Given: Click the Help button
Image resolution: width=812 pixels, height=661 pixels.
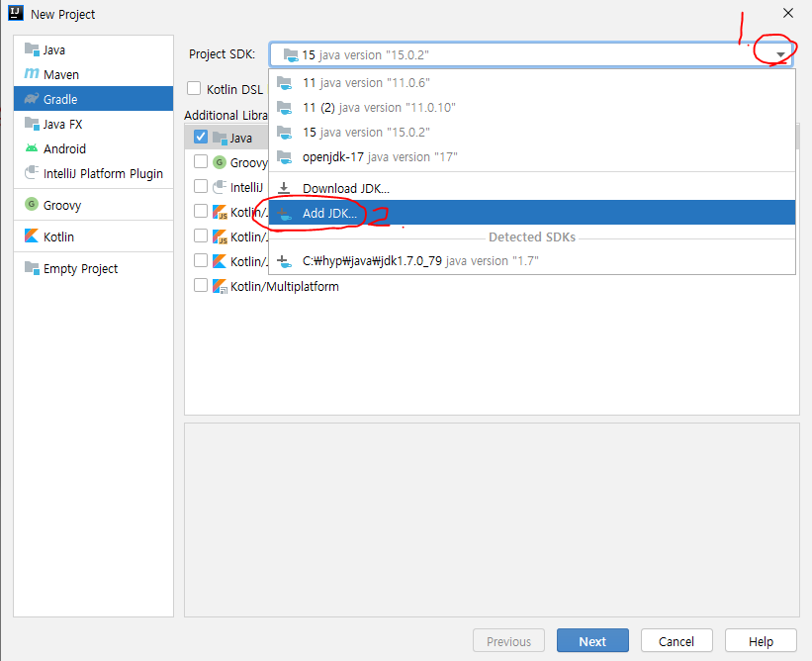Looking at the screenshot, I should (761, 641).
